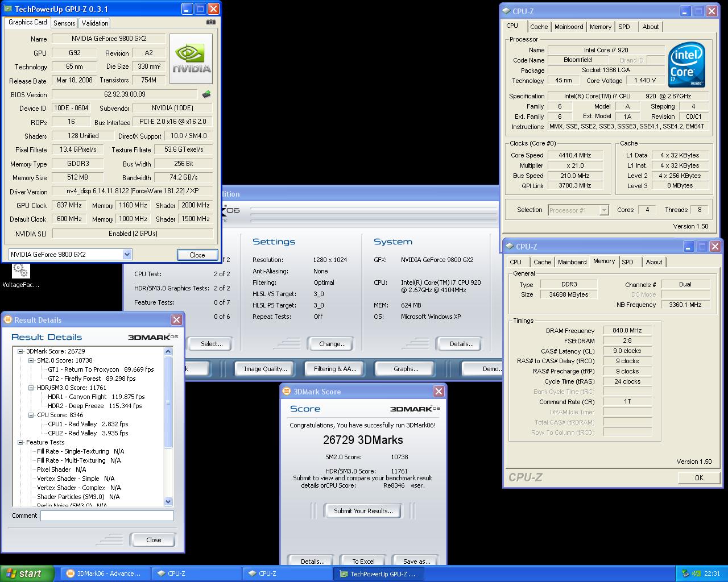
Task: Select HDR1 - Canyon Flight row
Action: (x=96, y=397)
